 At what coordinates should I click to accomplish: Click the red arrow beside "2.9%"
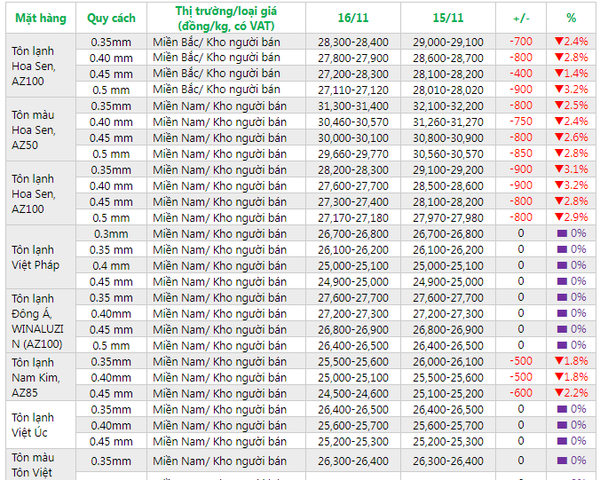[559, 217]
